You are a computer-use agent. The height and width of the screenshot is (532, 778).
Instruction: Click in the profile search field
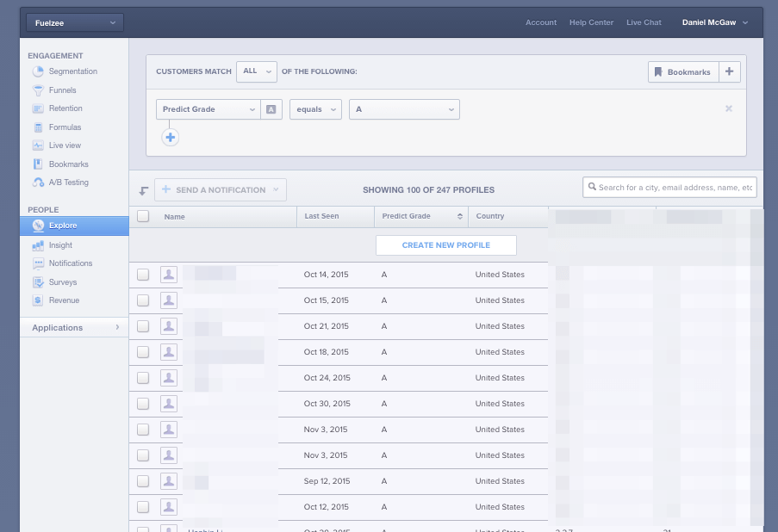[669, 188]
